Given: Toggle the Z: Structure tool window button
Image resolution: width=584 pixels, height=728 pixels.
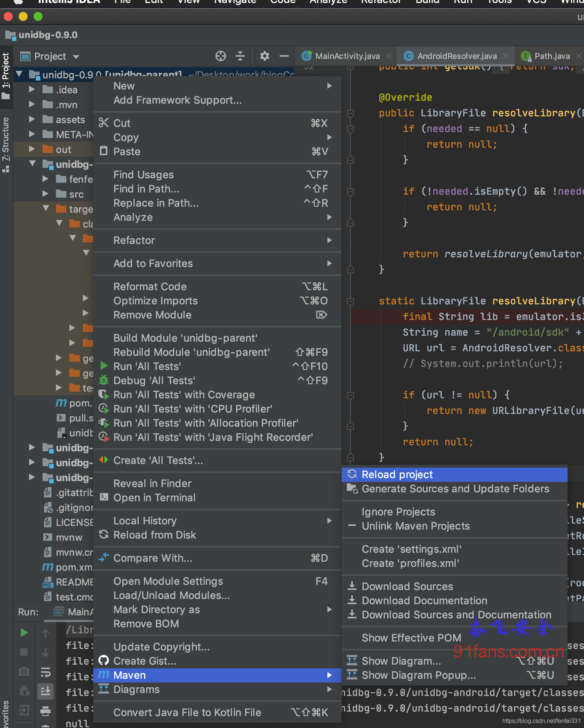Looking at the screenshot, I should click(6, 145).
